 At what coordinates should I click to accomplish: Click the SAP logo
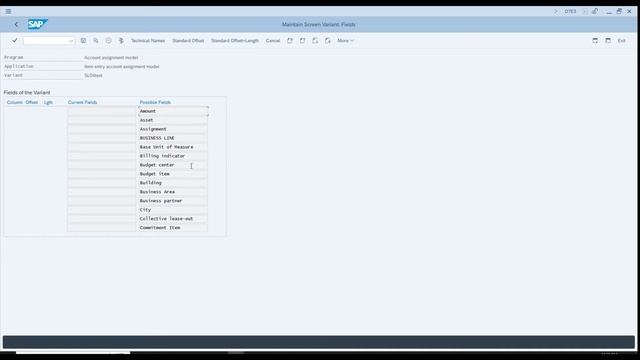(38, 24)
